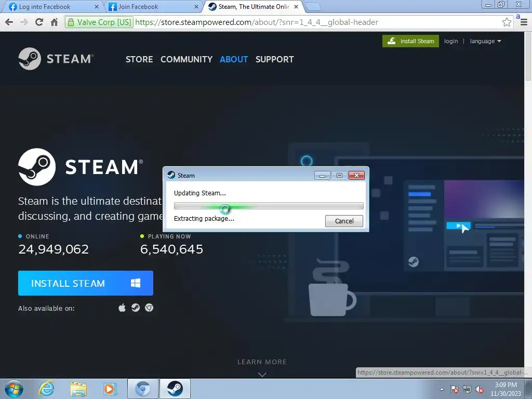Screen dimensions: 532x399
Task: Choose the Chromebook download icon
Action: 149,308
